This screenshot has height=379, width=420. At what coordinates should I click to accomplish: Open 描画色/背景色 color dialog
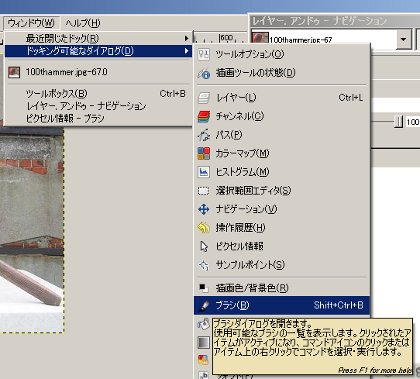(x=282, y=288)
